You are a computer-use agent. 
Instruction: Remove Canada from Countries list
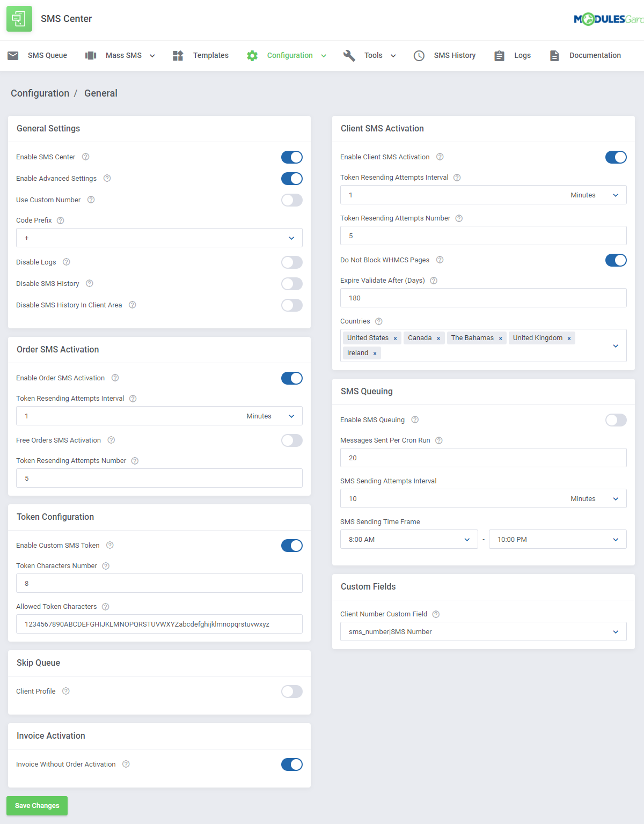pos(438,339)
